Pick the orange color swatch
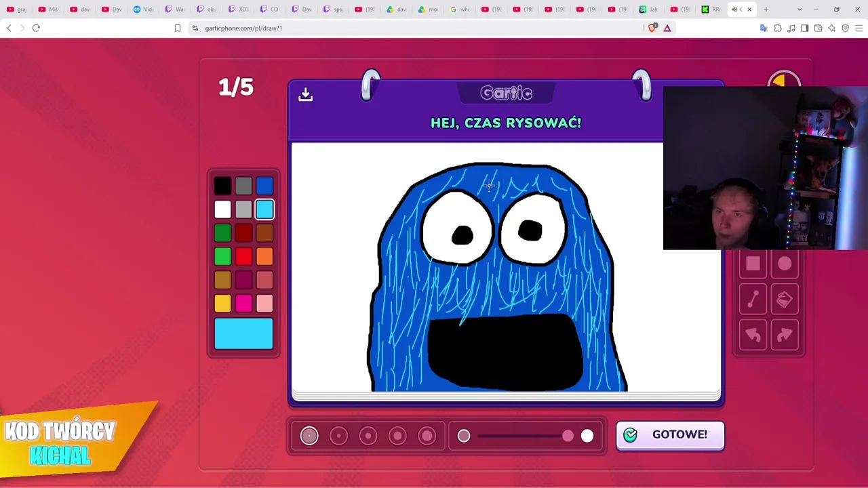The image size is (868, 488). coord(264,257)
